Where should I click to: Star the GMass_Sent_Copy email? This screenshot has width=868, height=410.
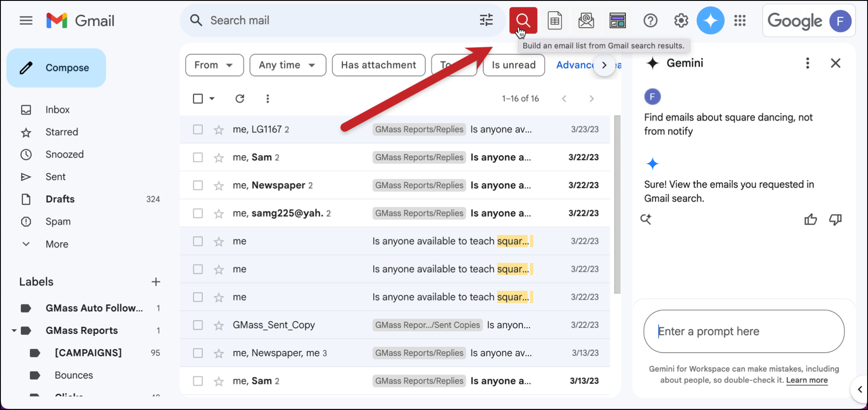tap(219, 325)
